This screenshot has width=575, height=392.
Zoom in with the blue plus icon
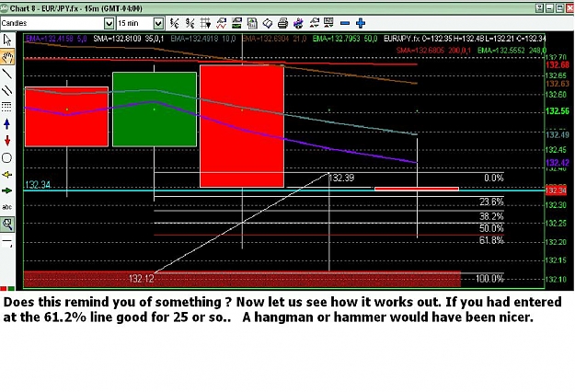361,23
